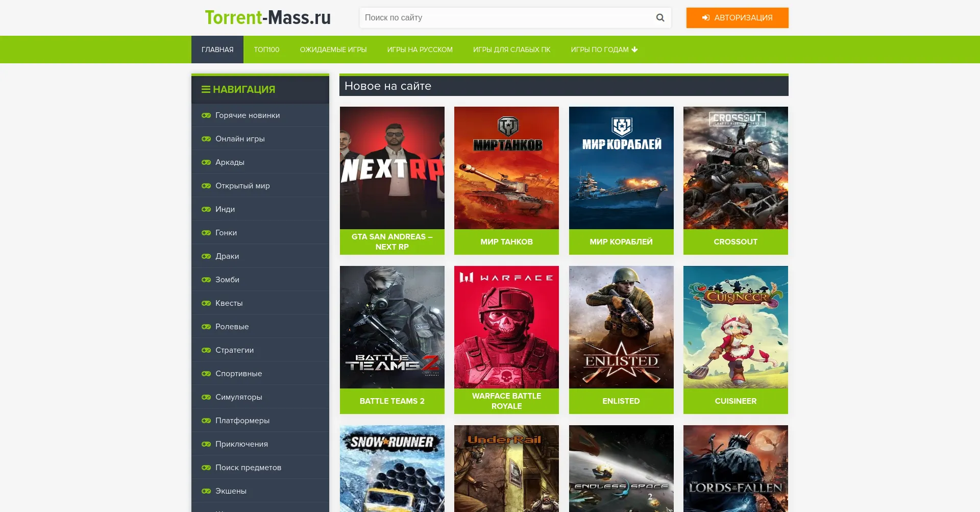
Task: Open the Crossout game cover image
Action: tap(736, 168)
